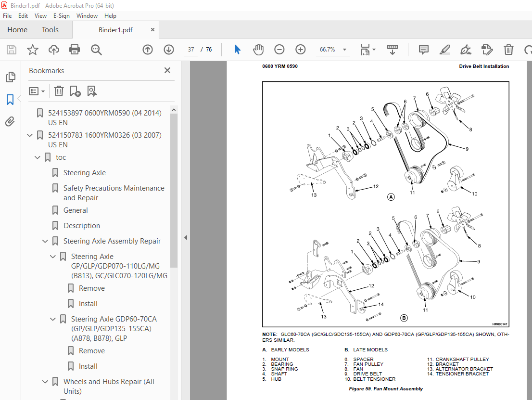Open Install under Steering Axle GDP60-70CA
Image resolution: width=532 pixels, height=400 pixels.
click(x=88, y=366)
